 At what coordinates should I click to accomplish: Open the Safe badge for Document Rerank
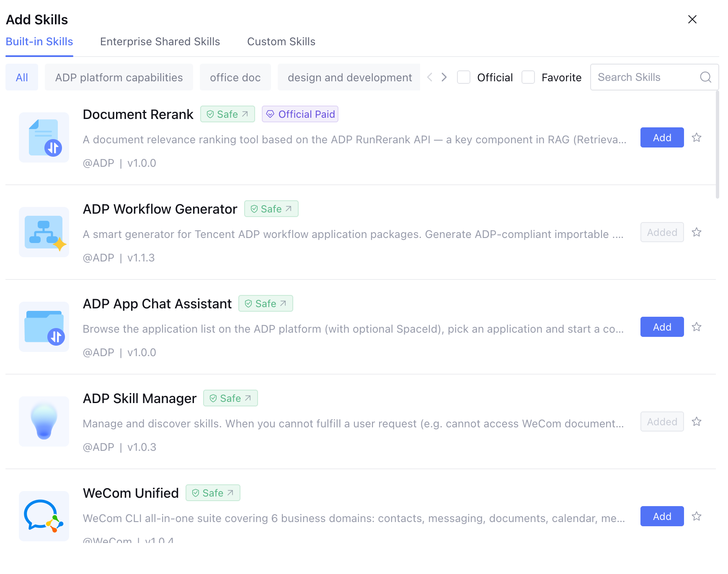point(227,114)
